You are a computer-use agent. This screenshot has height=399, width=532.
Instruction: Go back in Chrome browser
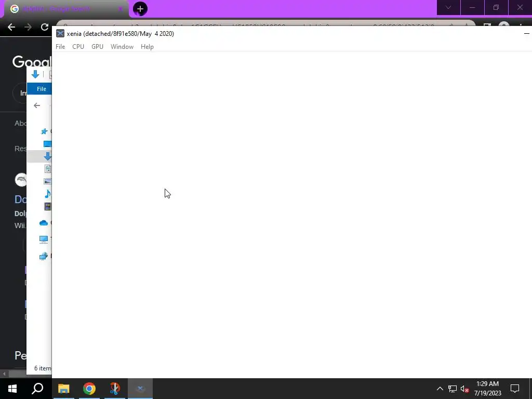[x=11, y=27]
